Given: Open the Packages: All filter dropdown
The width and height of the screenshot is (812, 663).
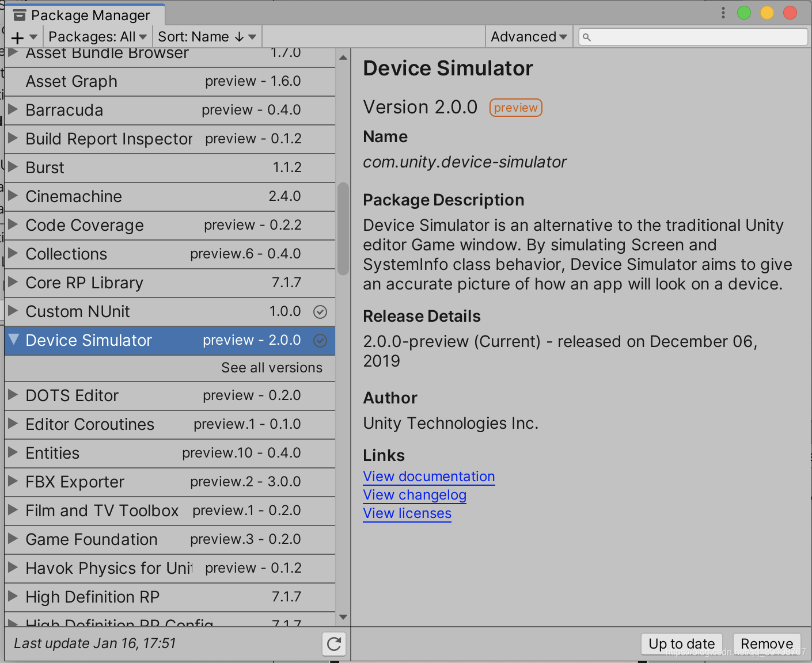Looking at the screenshot, I should point(98,37).
